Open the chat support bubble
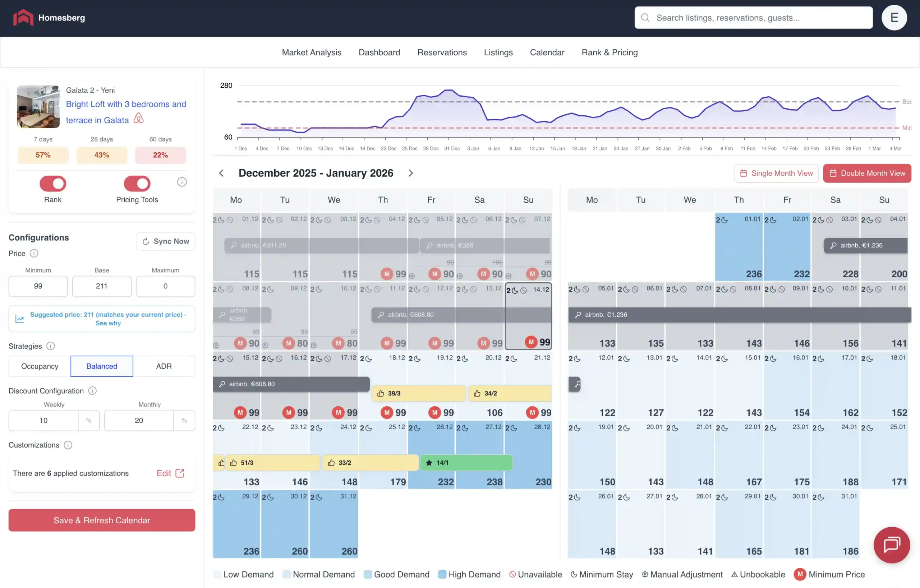 click(892, 545)
